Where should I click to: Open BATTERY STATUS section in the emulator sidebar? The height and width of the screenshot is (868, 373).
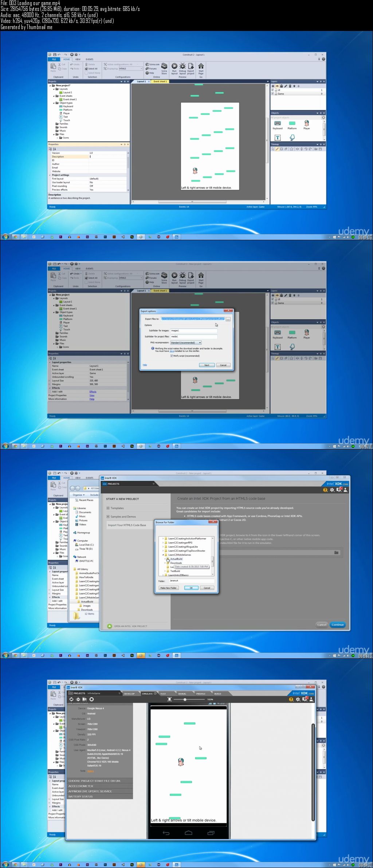99,796
